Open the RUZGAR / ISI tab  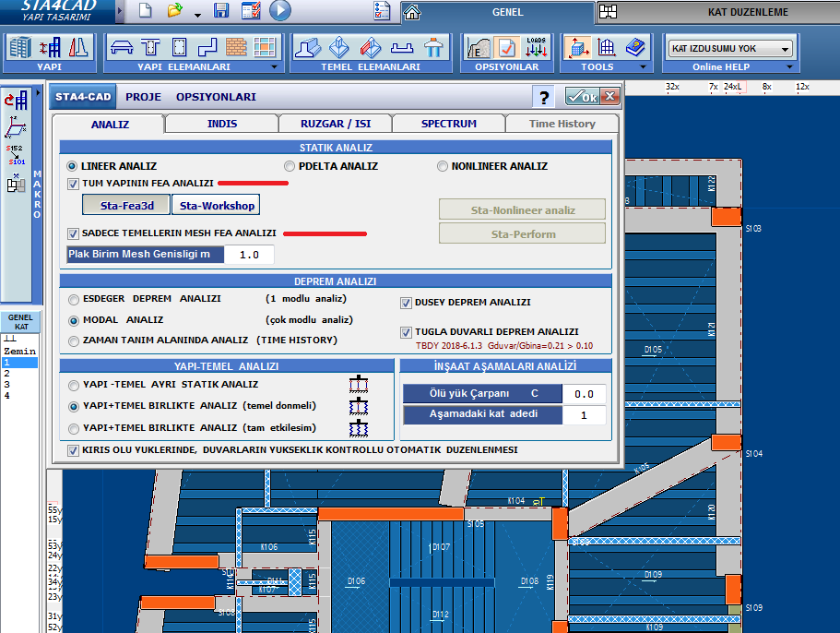(x=335, y=124)
